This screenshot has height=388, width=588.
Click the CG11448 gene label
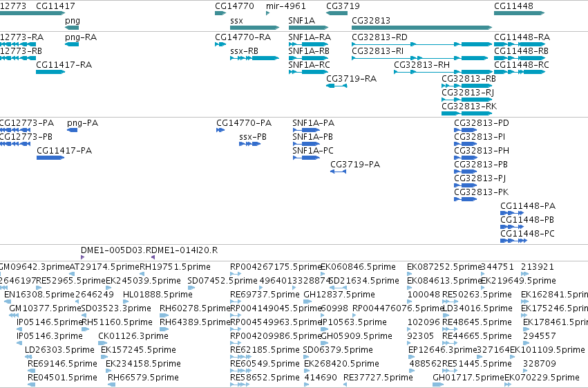point(513,6)
